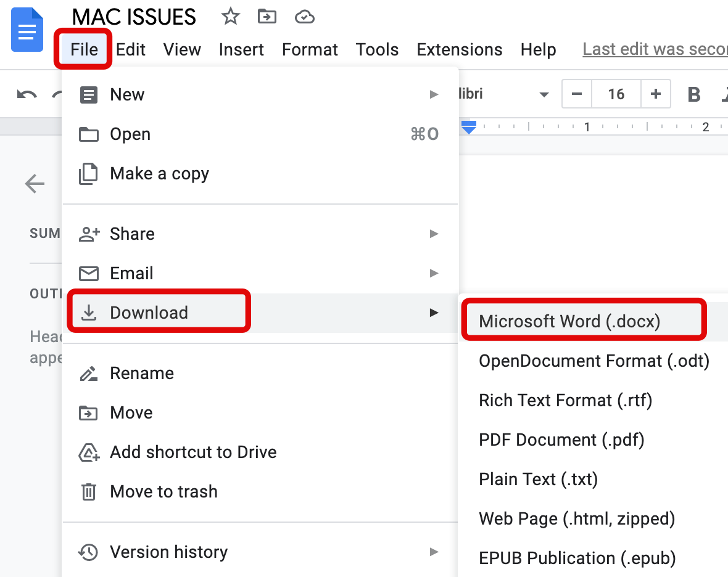Click the font size field showing 16
The image size is (728, 577).
tap(616, 94)
